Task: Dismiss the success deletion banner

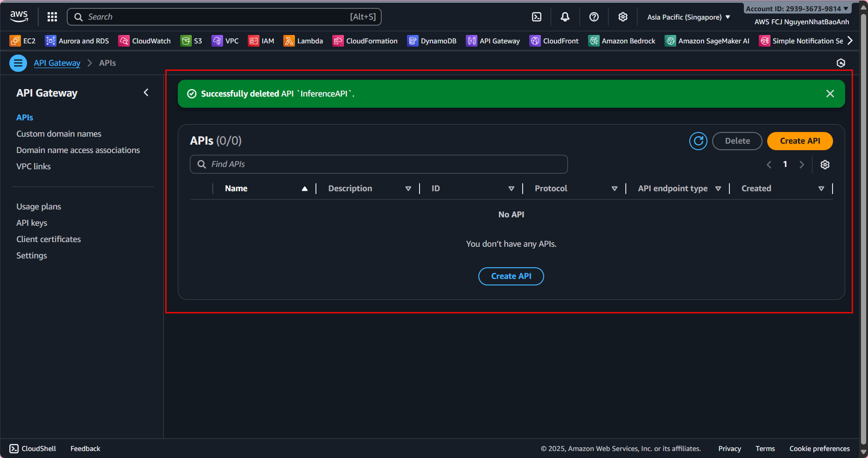Action: click(830, 94)
